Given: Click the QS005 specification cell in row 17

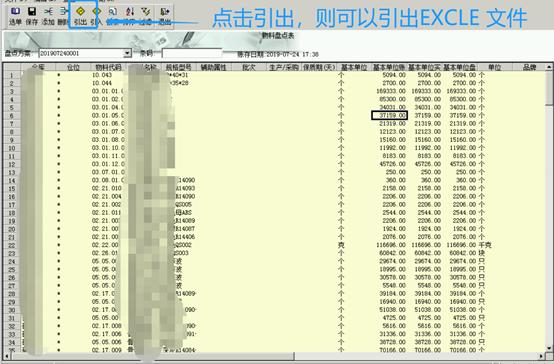Looking at the screenshot, I should [184, 205].
